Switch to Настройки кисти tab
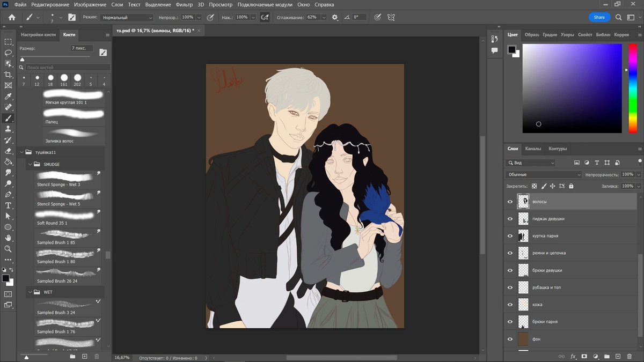 (37, 34)
